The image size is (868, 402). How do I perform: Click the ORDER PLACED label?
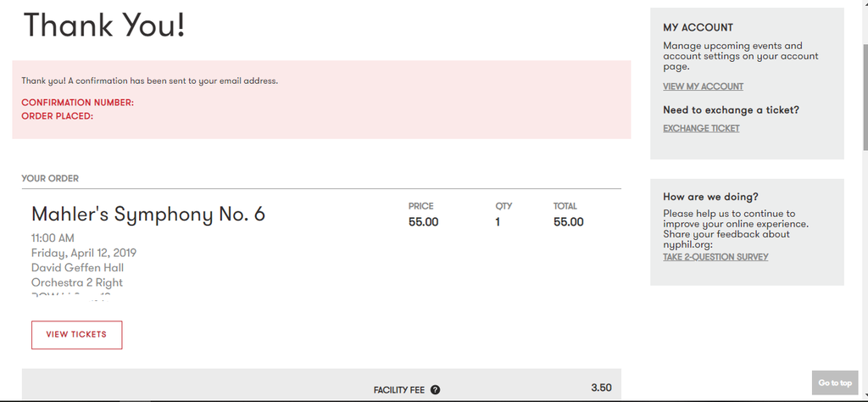(57, 116)
